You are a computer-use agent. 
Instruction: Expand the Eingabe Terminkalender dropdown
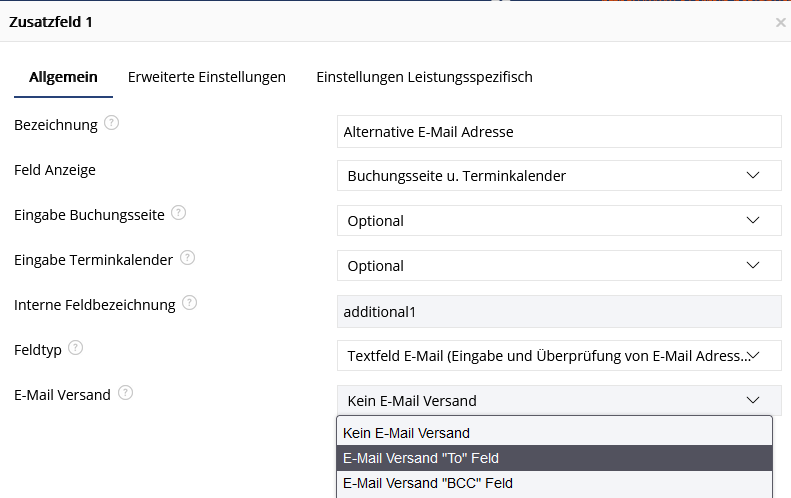[x=559, y=265]
